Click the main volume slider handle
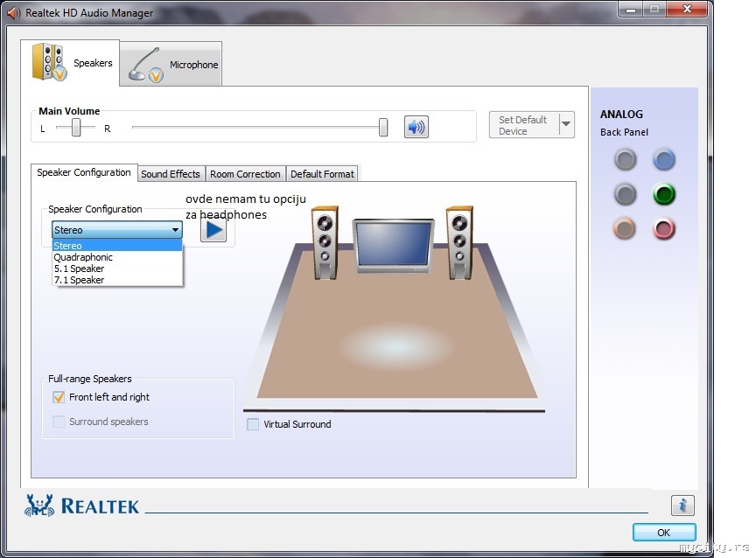This screenshot has width=756, height=558. tap(383, 127)
